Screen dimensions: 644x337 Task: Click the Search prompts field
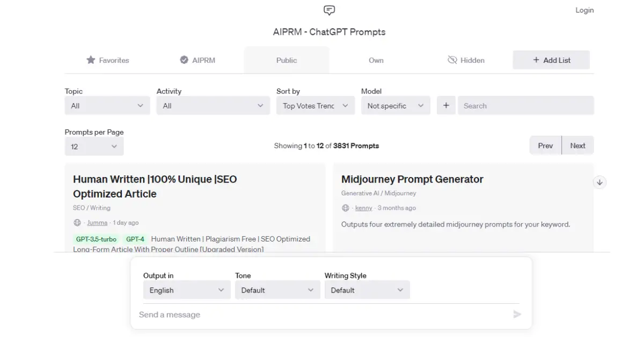tap(525, 105)
